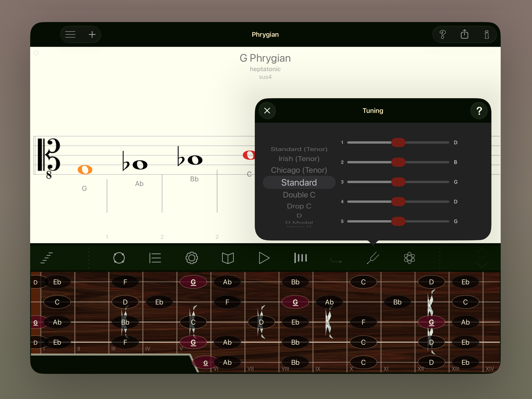Click string 1 tuning slider handle
Image resolution: width=532 pixels, height=399 pixels.
click(x=398, y=142)
